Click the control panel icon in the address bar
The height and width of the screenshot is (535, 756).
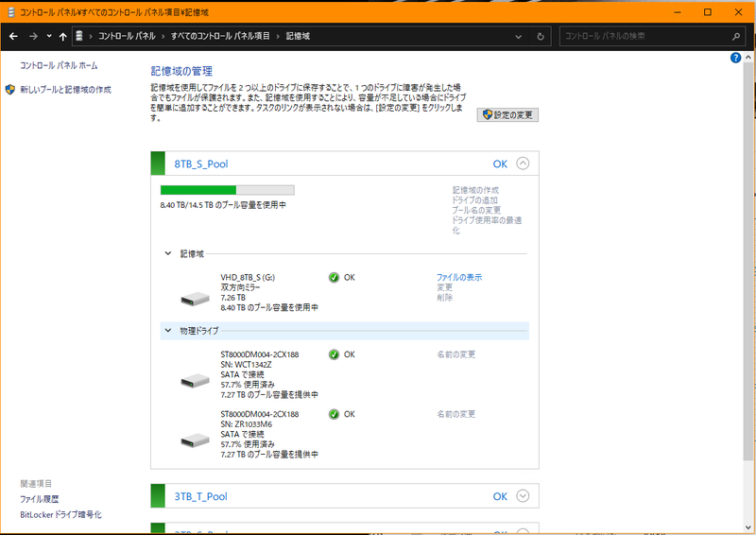80,36
